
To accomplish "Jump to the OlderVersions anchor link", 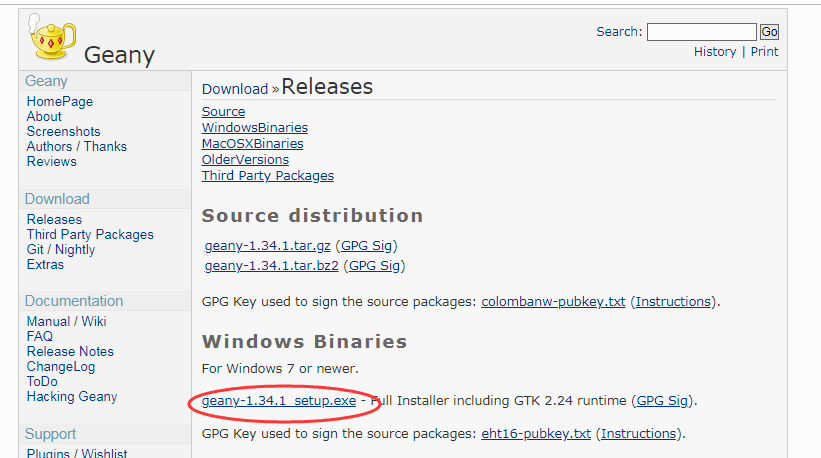I will [246, 160].
